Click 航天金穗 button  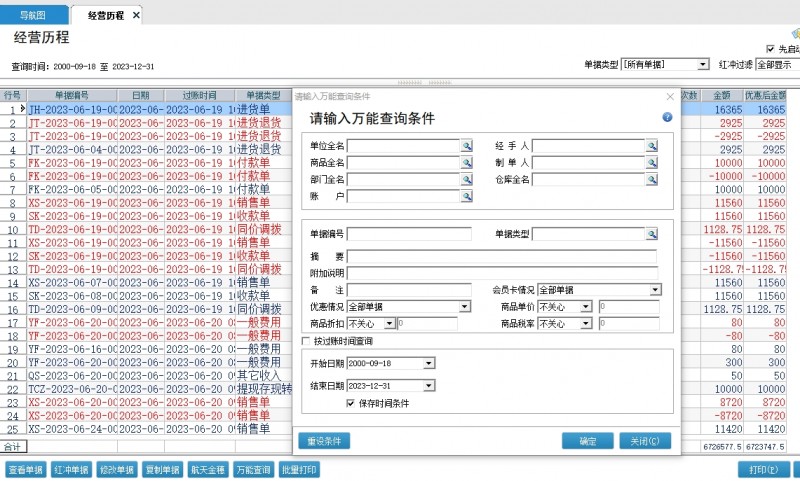208,470
